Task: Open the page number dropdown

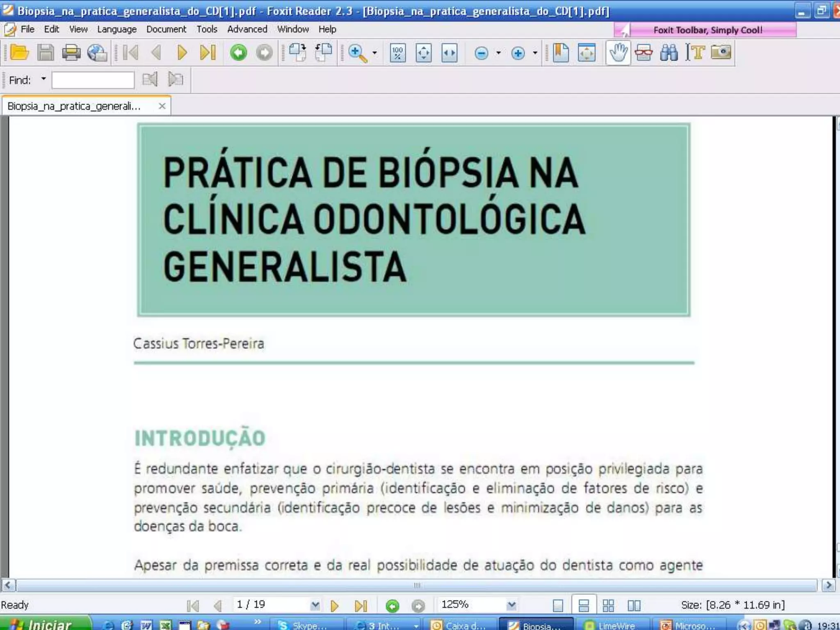Action: tap(315, 605)
